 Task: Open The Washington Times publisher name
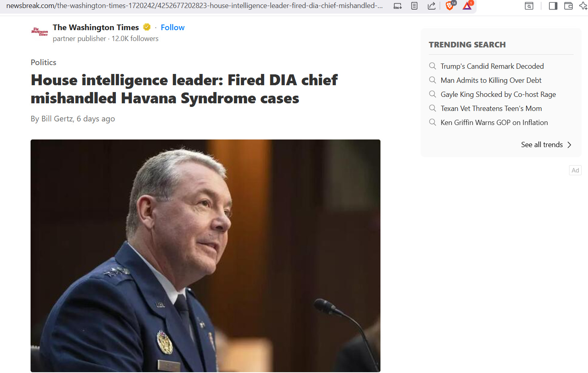(x=96, y=27)
